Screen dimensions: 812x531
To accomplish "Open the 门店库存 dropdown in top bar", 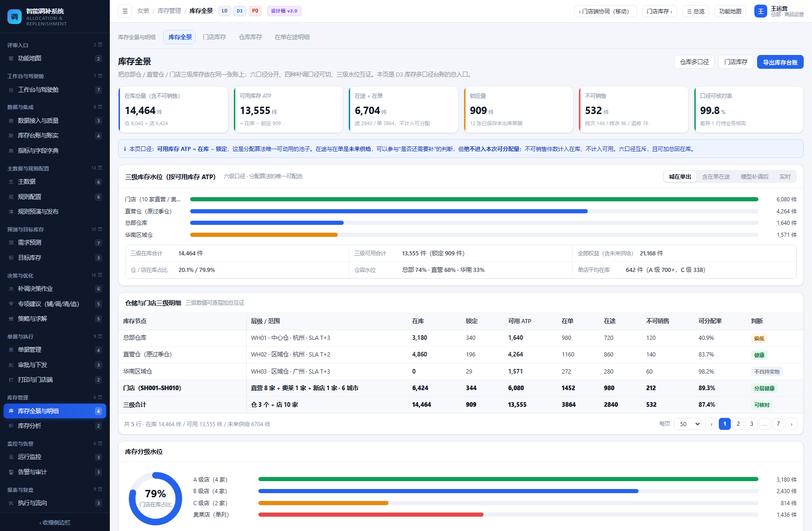I will tap(659, 11).
